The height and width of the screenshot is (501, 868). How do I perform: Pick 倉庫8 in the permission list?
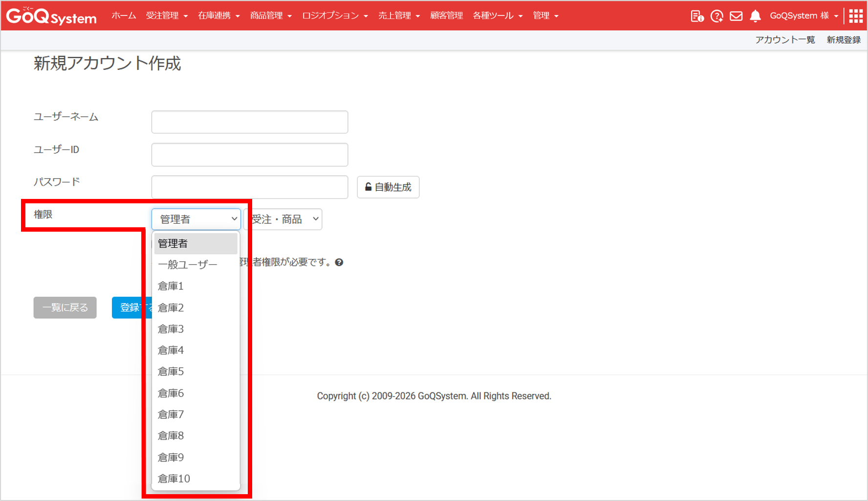pyautogui.click(x=195, y=436)
